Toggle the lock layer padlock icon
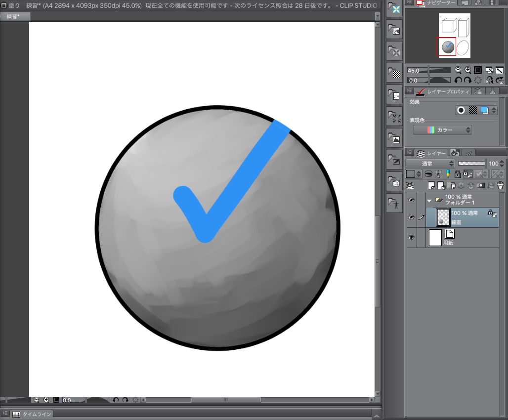508x420 pixels. click(458, 174)
